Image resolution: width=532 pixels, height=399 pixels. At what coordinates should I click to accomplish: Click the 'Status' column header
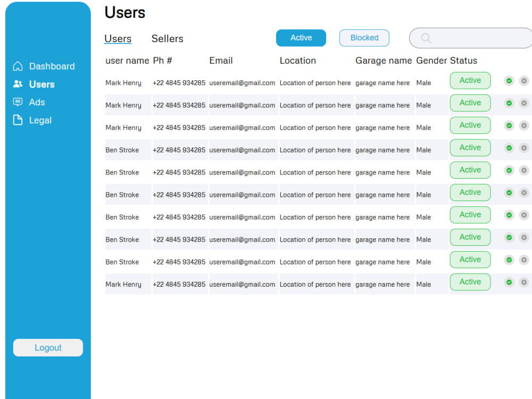[463, 61]
